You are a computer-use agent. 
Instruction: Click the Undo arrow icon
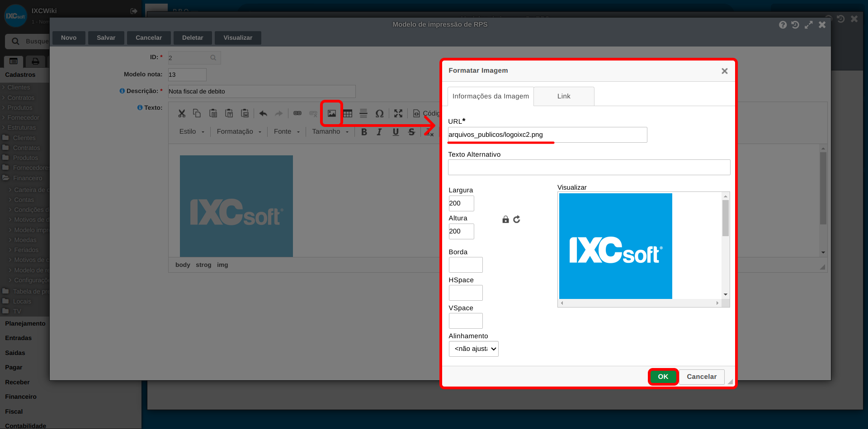[x=263, y=113]
